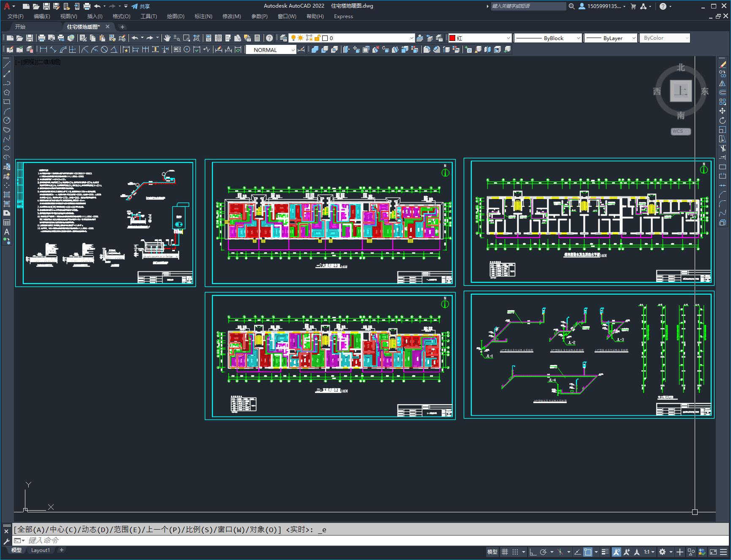Add a new drawing tab with the plus button
Image resolution: width=731 pixels, height=560 pixels.
122,27
